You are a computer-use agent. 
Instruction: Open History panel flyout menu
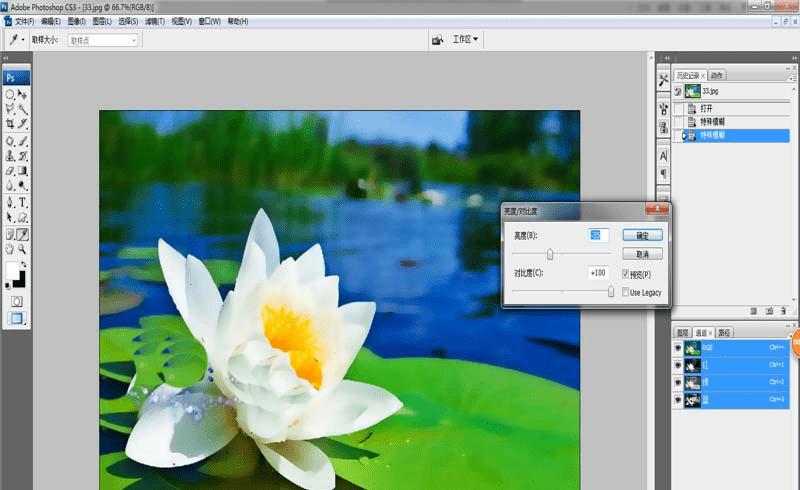[792, 78]
